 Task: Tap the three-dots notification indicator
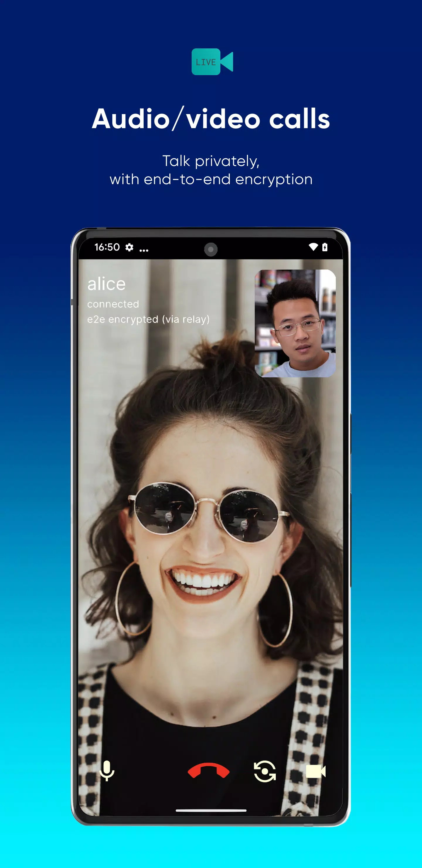click(144, 250)
